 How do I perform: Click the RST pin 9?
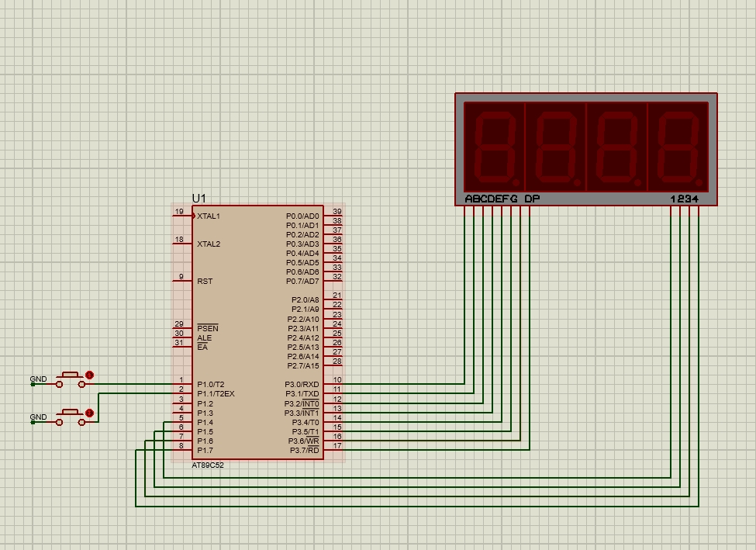click(183, 280)
